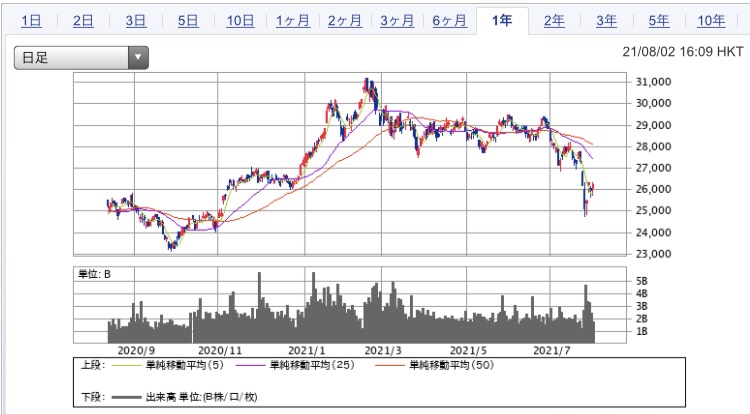Open the 日足 candle interval dropdown

click(x=81, y=58)
